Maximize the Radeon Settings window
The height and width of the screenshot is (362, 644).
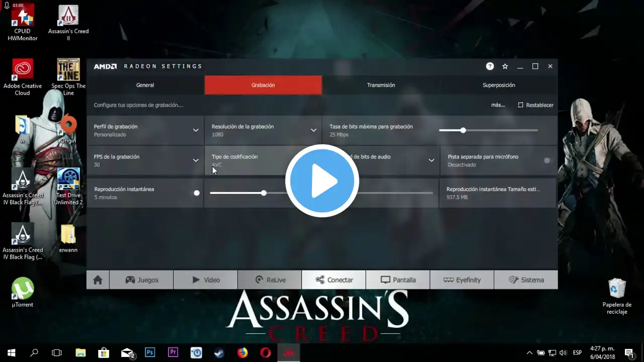(535, 66)
